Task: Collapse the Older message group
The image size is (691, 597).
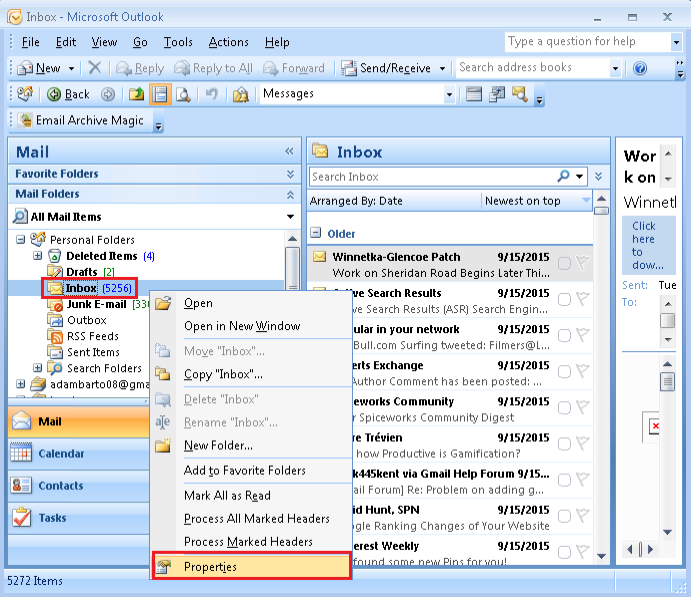Action: click(x=316, y=232)
